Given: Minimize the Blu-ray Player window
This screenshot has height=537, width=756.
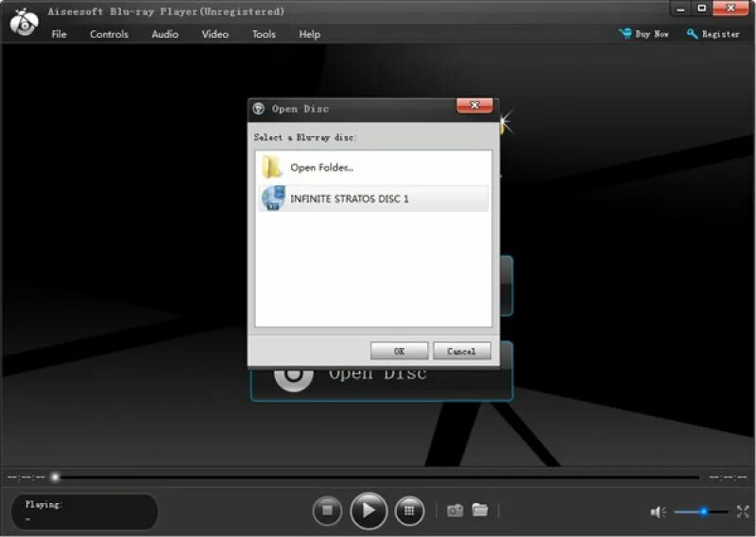Looking at the screenshot, I should [680, 9].
